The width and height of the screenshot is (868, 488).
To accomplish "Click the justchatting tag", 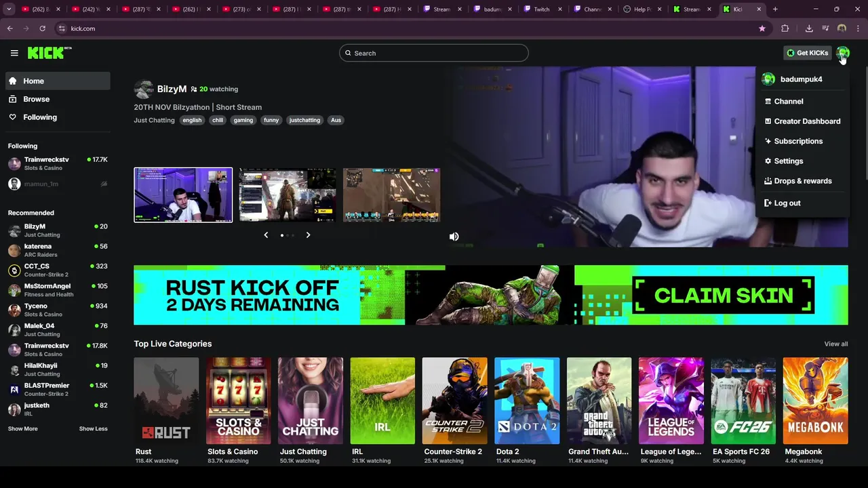I will tap(304, 120).
